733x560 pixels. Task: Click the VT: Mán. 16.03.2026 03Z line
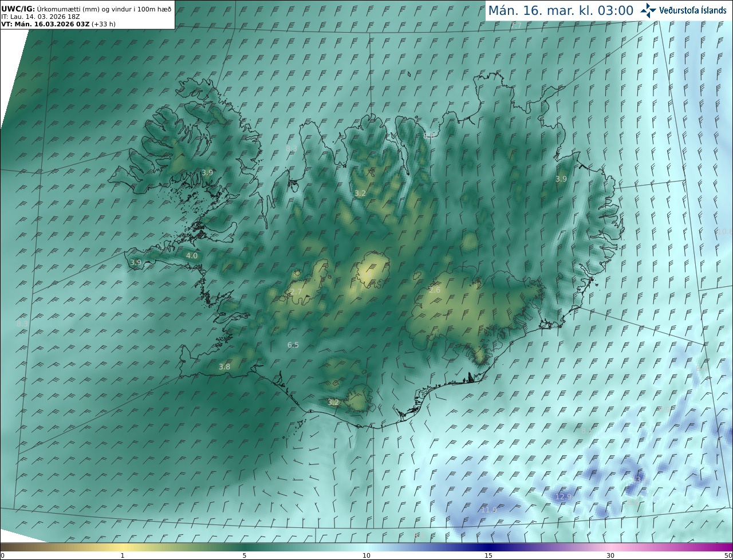58,24
